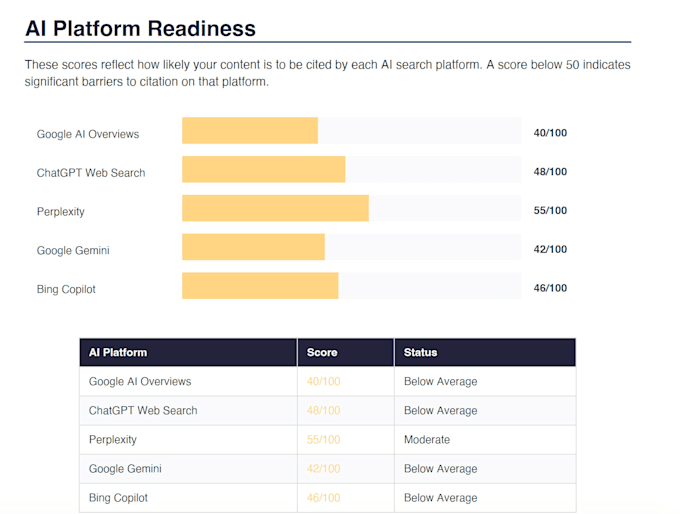
Task: Click the 'Score' column header
Action: (346, 352)
